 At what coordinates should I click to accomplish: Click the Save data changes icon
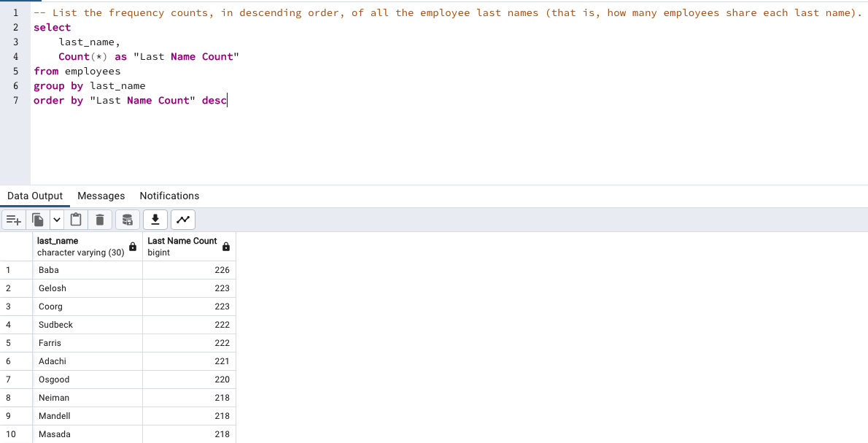pyautogui.click(x=127, y=219)
